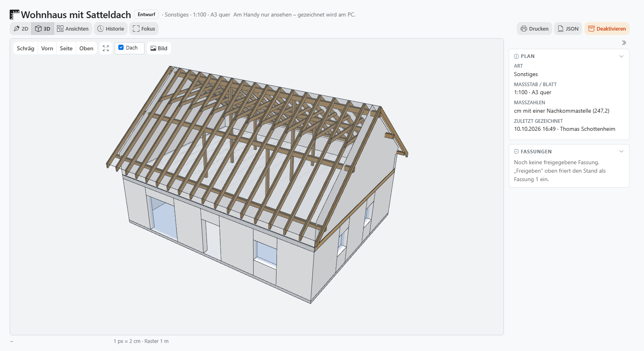Collapse the PLAN panel chevron
This screenshot has width=644, height=351.
coord(621,56)
